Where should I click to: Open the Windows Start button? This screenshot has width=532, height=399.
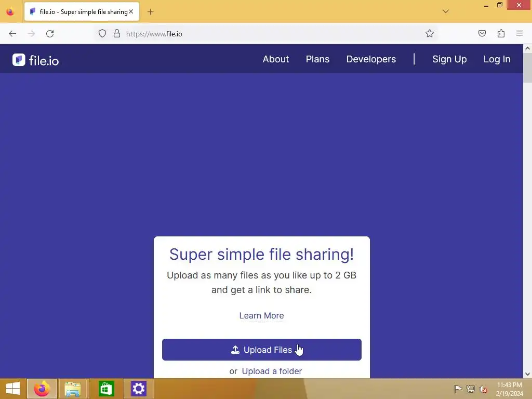coord(13,389)
